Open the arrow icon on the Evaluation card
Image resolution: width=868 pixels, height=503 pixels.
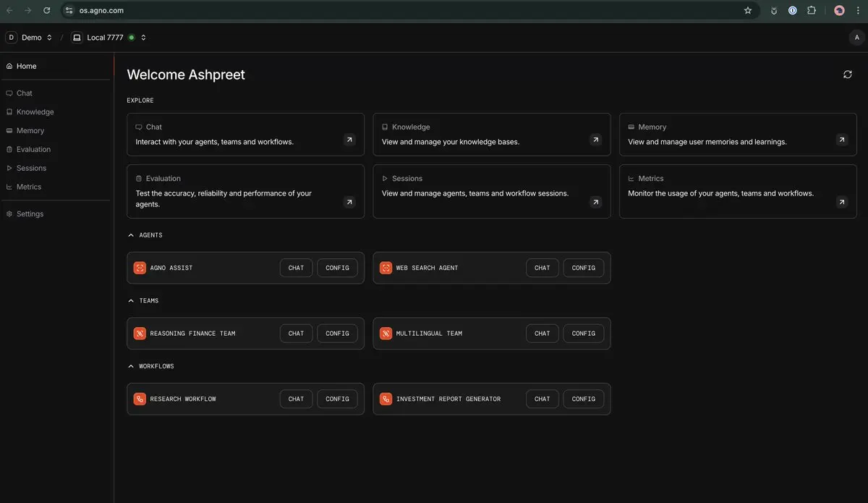click(349, 202)
